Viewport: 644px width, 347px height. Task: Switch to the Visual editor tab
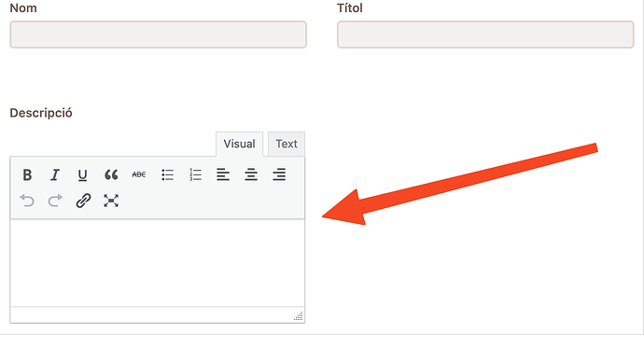pyautogui.click(x=240, y=145)
